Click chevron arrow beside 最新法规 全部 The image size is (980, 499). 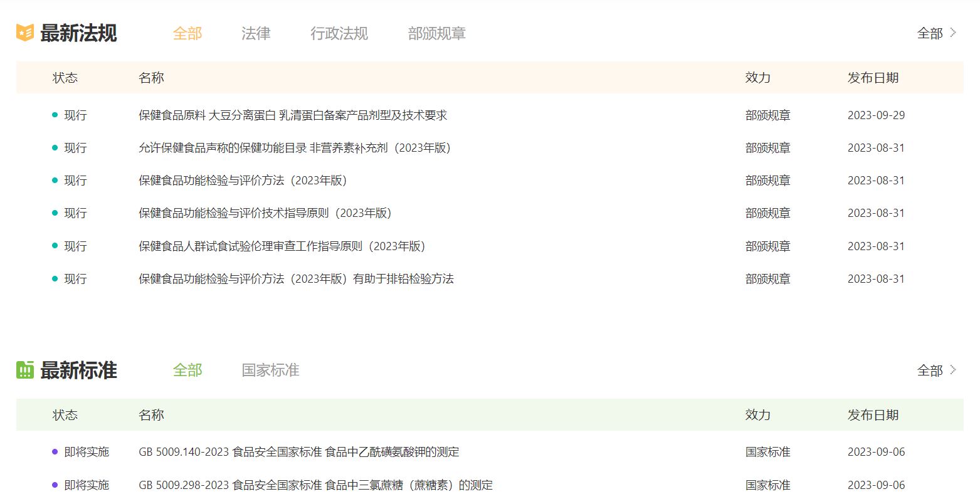pyautogui.click(x=953, y=33)
